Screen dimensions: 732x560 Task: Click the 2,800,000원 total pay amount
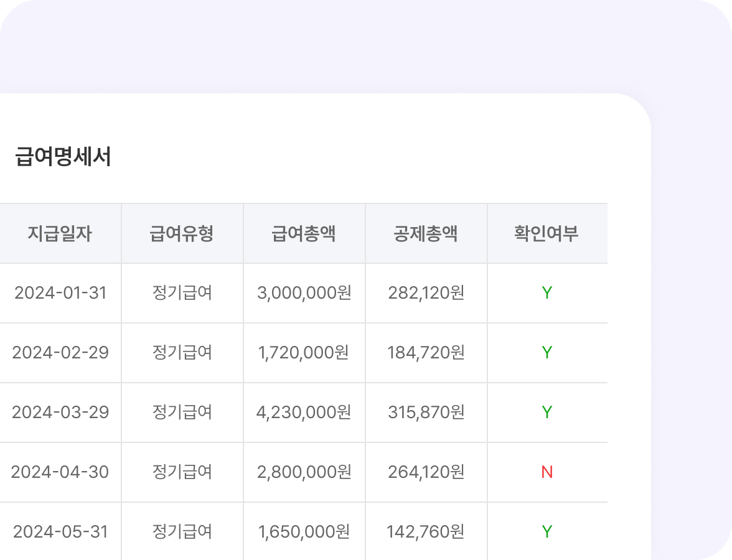(x=304, y=472)
